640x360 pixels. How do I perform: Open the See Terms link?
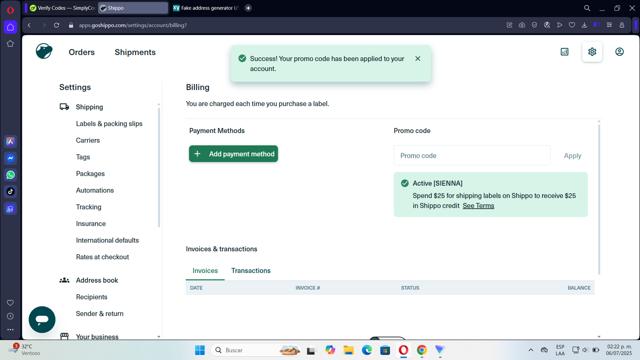pyautogui.click(x=478, y=206)
